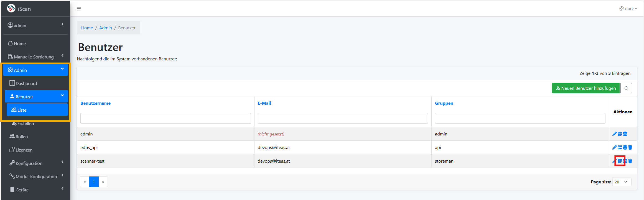
Task: Open database icon for edbs_api row
Action: point(625,147)
